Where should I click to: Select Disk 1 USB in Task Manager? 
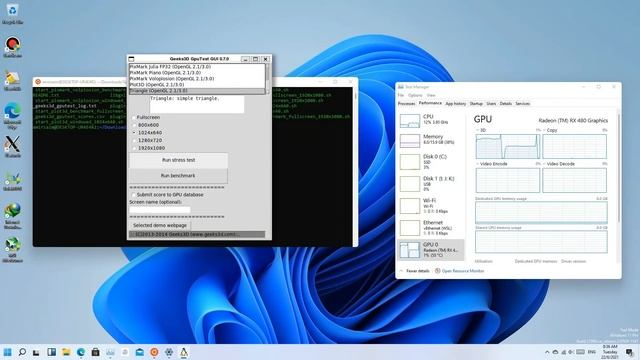click(431, 184)
